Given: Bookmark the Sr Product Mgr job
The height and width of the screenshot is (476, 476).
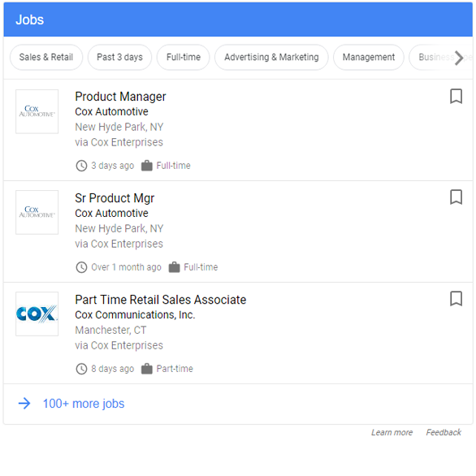Looking at the screenshot, I should (456, 197).
